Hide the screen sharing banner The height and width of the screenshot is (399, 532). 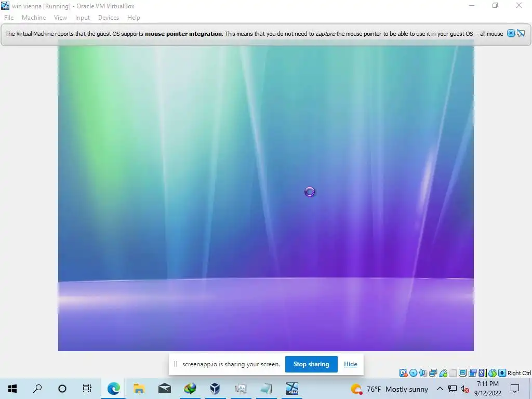point(351,364)
